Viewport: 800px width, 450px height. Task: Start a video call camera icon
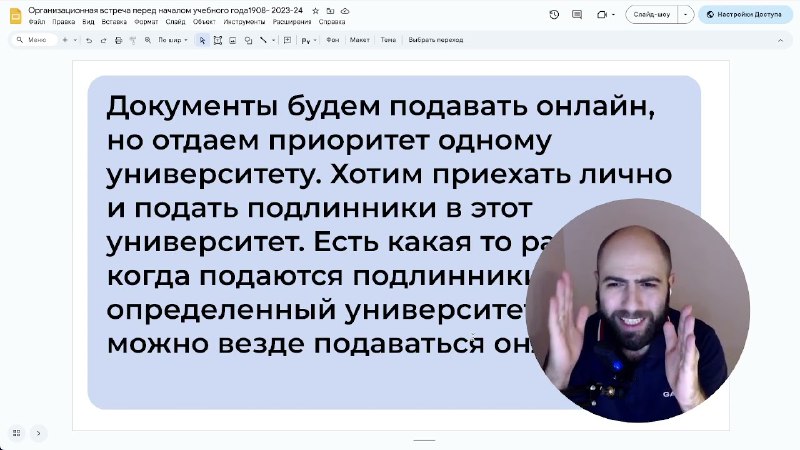(x=602, y=15)
